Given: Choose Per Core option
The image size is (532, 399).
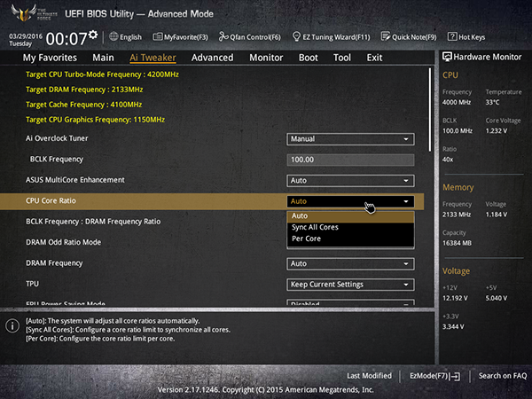Looking at the screenshot, I should coord(350,239).
